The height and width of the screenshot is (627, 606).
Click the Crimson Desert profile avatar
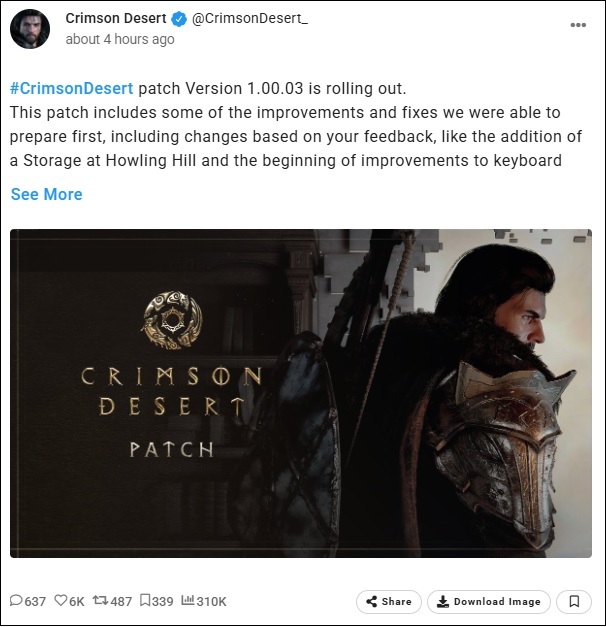(30, 29)
